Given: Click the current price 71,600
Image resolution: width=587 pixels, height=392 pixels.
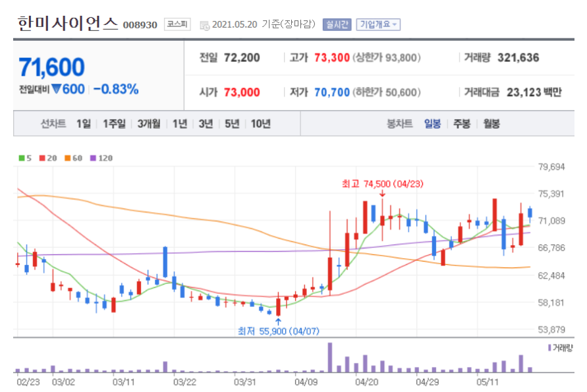Looking at the screenshot, I should (x=51, y=67).
